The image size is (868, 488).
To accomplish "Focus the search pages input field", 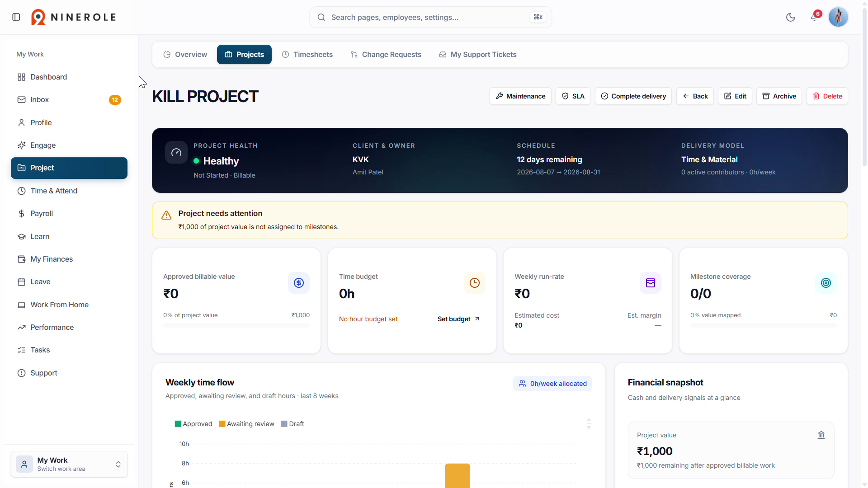I will pos(430,17).
